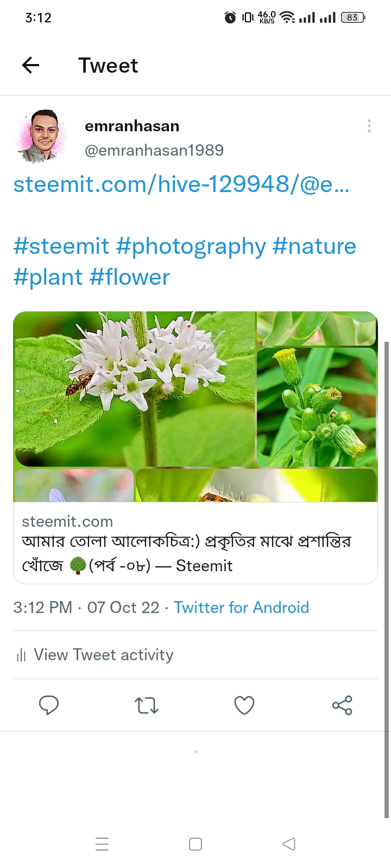
Task: Tap the back arrow icon
Action: (x=31, y=66)
